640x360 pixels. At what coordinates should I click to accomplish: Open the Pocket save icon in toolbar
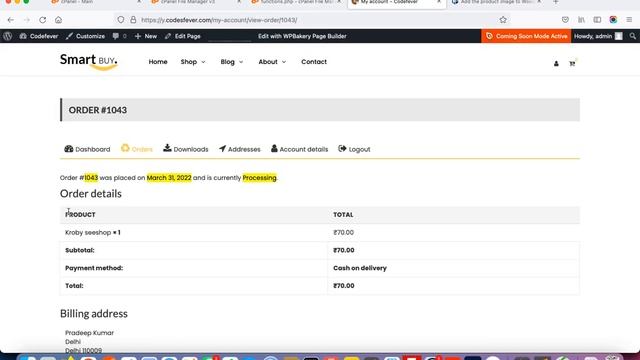[565, 20]
